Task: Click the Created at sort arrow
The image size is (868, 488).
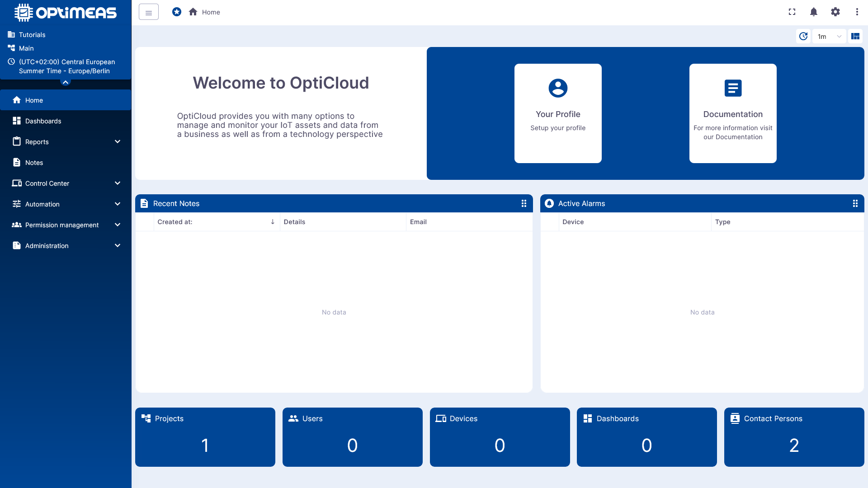Action: pyautogui.click(x=273, y=222)
